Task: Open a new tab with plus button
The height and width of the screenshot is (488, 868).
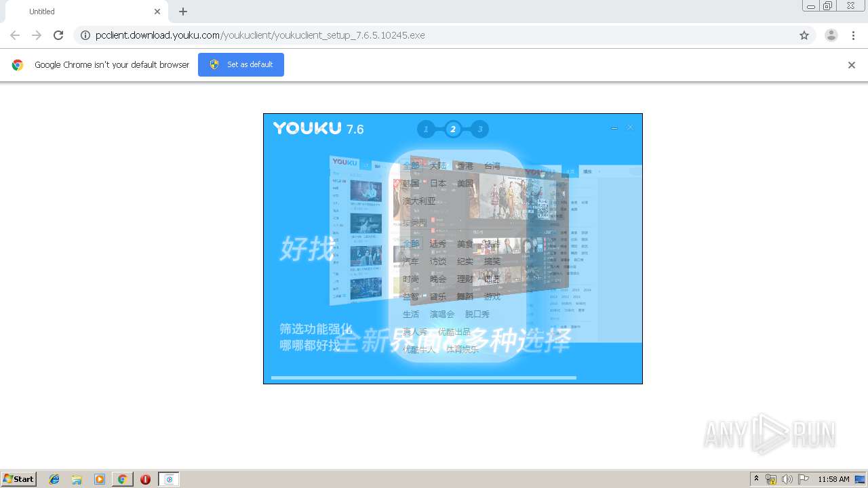Action: click(183, 12)
